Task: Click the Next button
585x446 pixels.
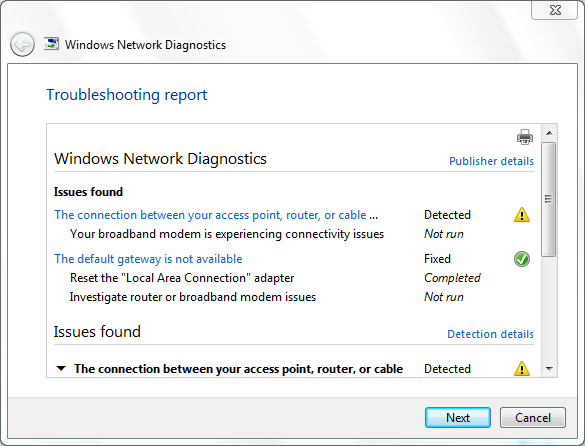Action: (458, 417)
